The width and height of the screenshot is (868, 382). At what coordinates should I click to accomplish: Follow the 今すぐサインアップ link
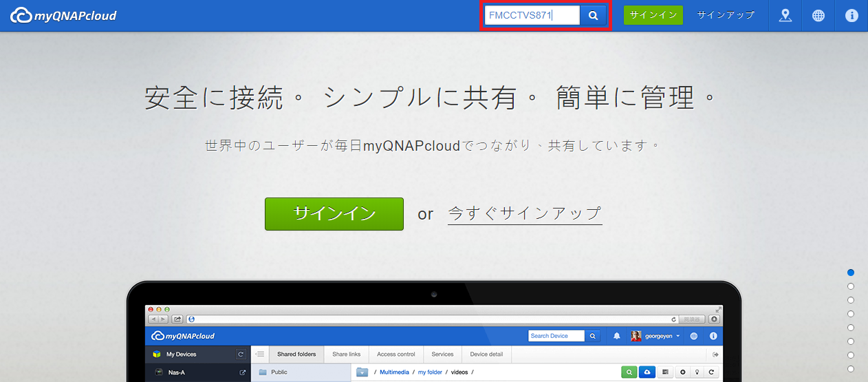coord(525,213)
